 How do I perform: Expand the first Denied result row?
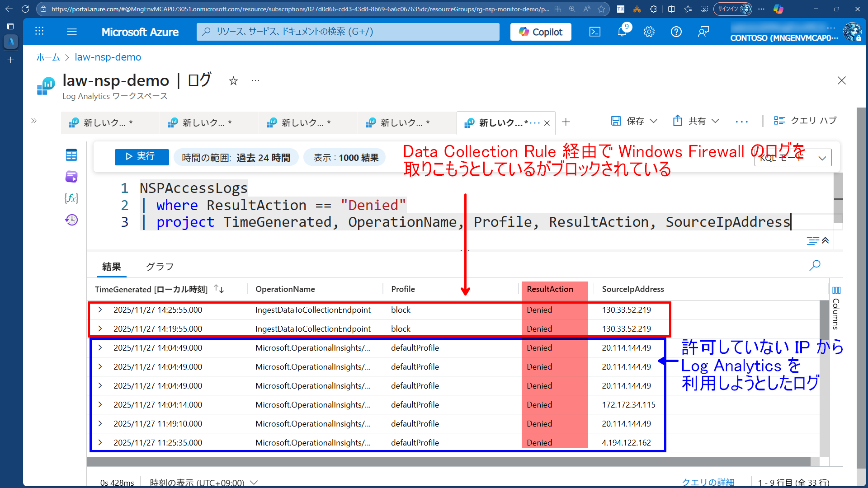100,310
